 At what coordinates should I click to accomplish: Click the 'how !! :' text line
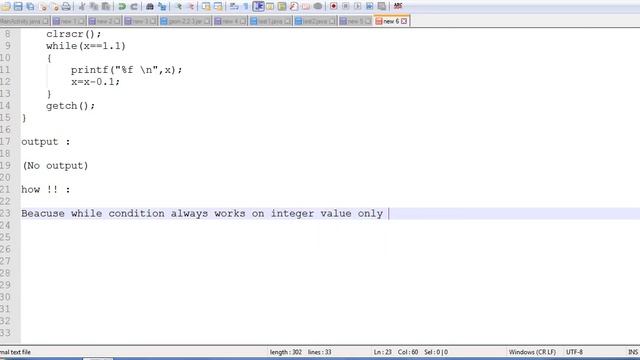(x=46, y=190)
